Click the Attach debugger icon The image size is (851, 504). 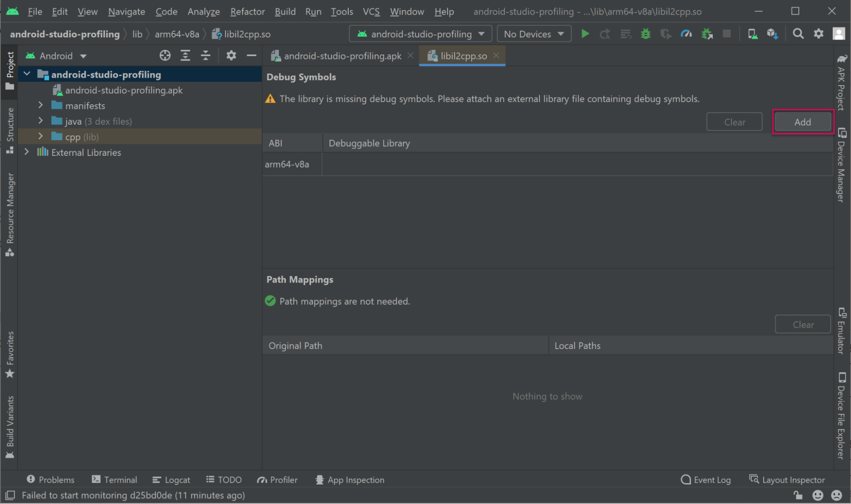pos(706,34)
